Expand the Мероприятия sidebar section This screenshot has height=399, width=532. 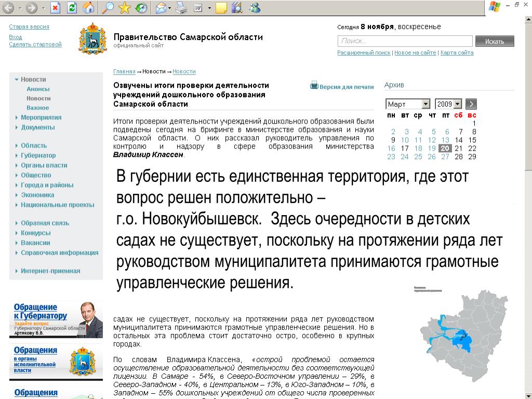[x=16, y=117]
